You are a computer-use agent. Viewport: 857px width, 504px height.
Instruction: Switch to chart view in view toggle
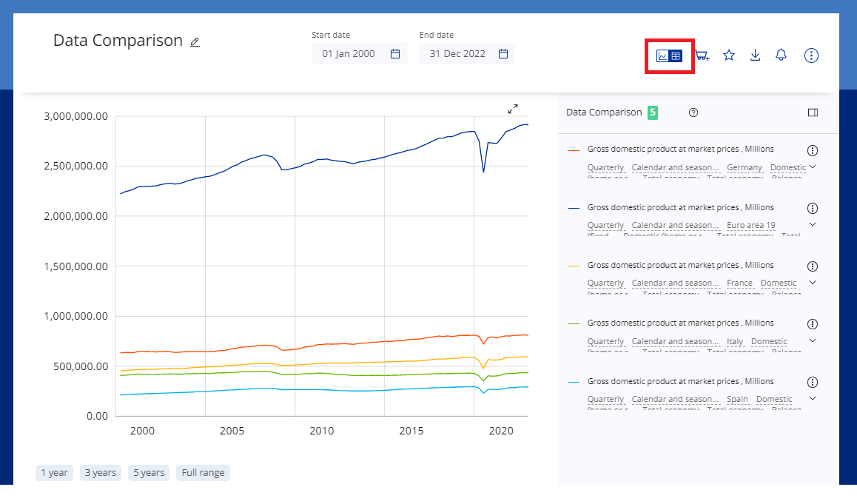[x=663, y=56]
